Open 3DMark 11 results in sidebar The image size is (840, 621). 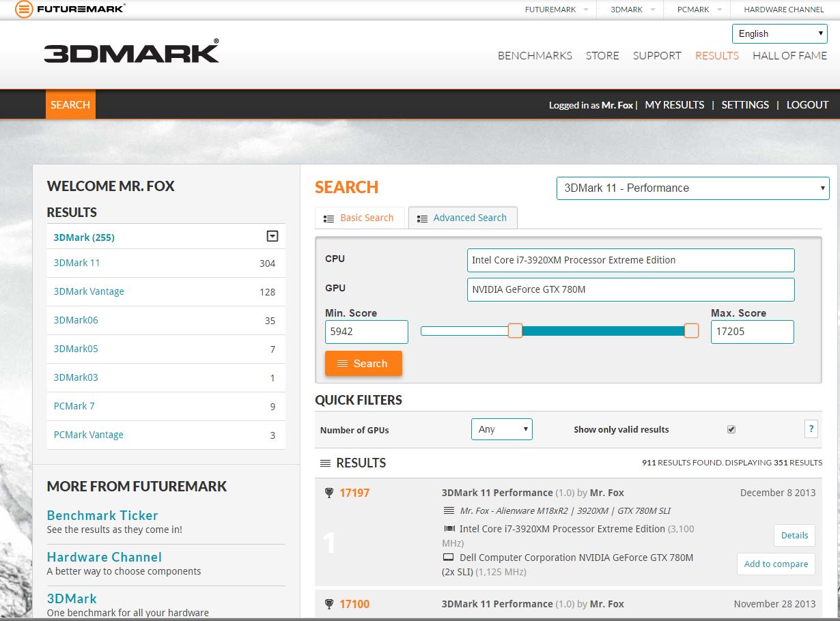(x=77, y=263)
